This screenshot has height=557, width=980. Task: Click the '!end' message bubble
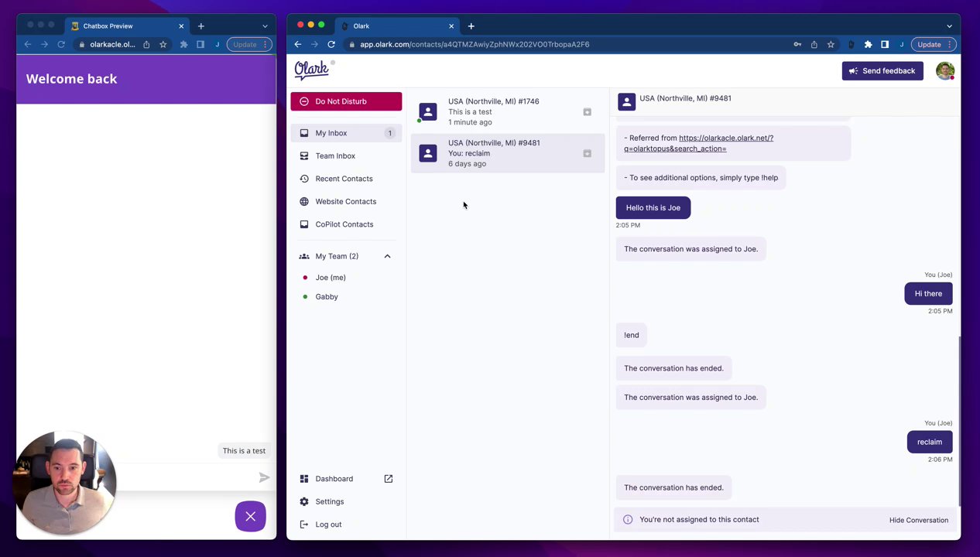tap(632, 335)
